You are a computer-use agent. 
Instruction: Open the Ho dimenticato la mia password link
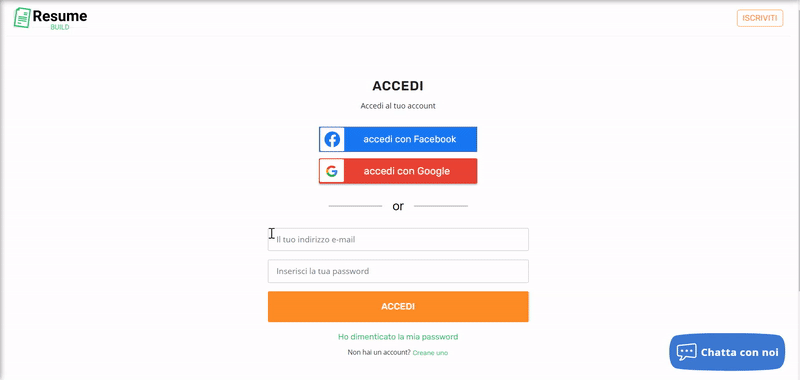pyautogui.click(x=398, y=337)
